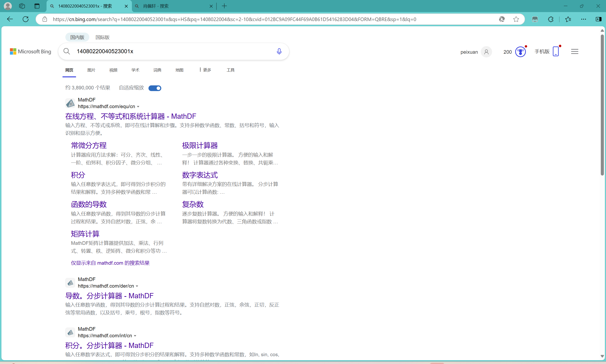
Task: Open the Extensions puzzle icon
Action: click(x=551, y=19)
